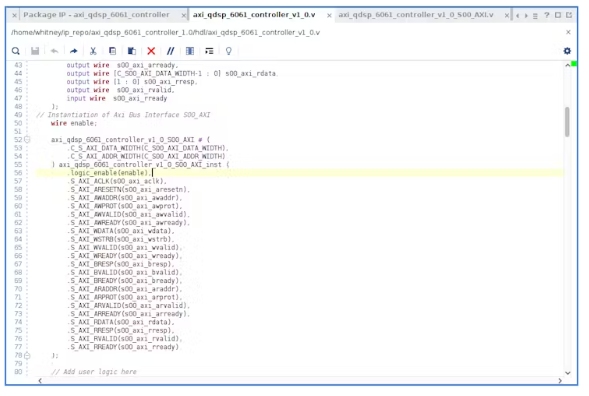Click the vertical scrollbar thumb
The image size is (589, 396).
tap(567, 122)
